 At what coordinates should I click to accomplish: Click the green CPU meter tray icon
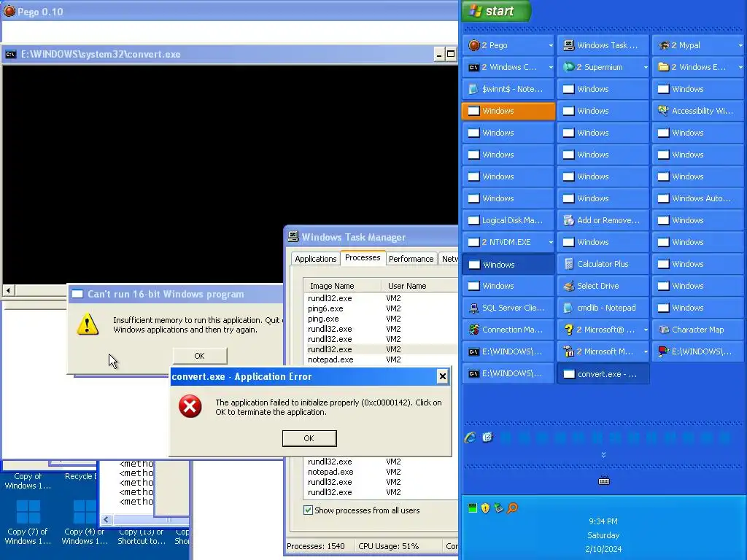472,508
